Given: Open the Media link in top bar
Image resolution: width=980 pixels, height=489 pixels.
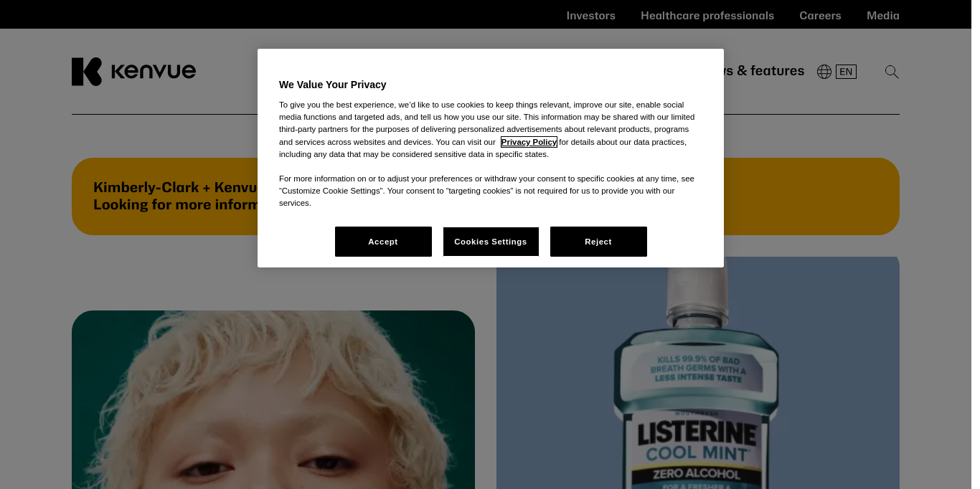Looking at the screenshot, I should (883, 15).
